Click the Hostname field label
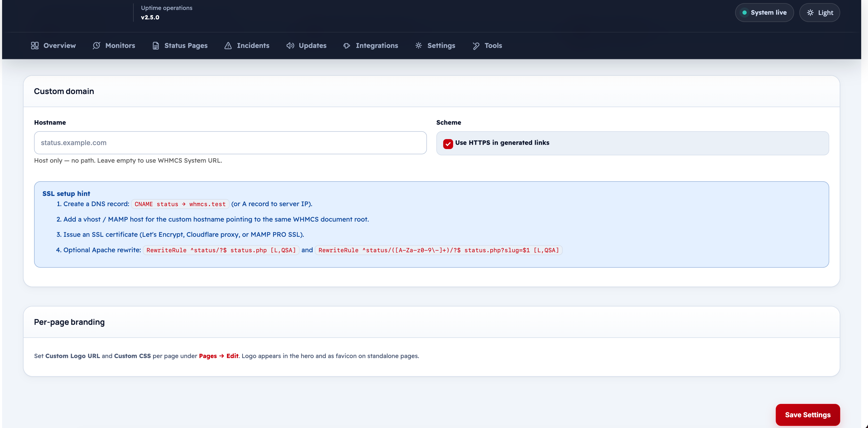 click(x=50, y=123)
